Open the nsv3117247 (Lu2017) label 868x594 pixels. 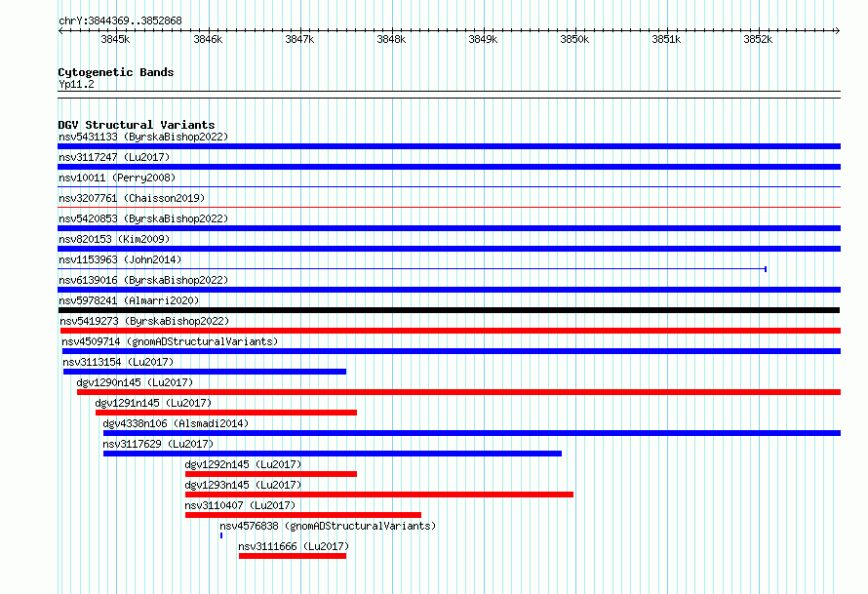click(x=114, y=157)
